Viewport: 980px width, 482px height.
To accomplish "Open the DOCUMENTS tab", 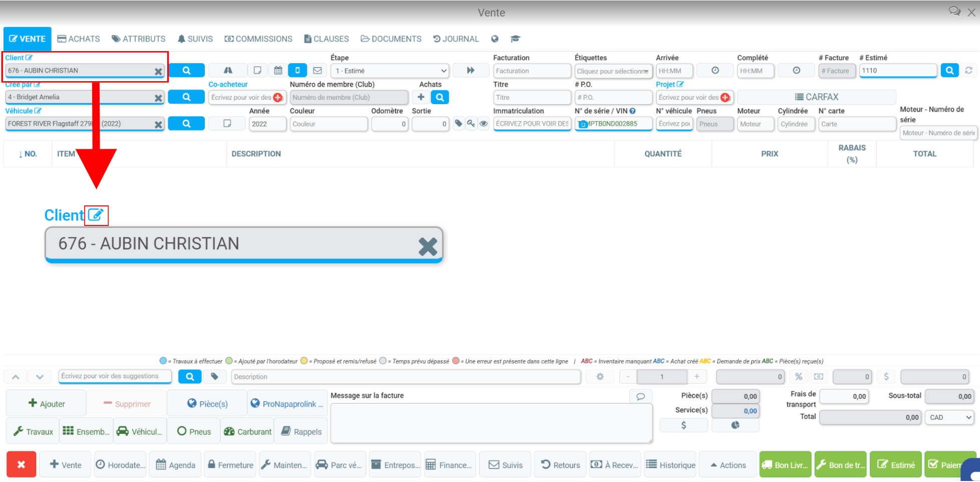I will [x=391, y=39].
